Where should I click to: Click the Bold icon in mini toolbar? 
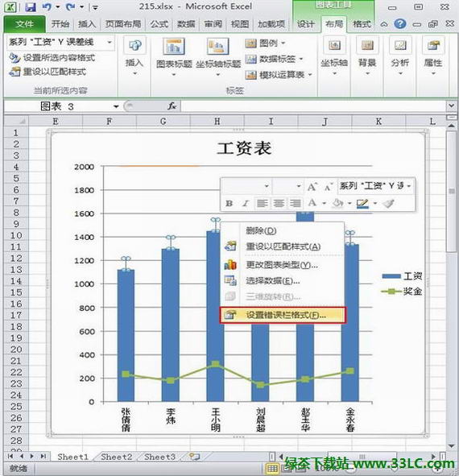[229, 204]
